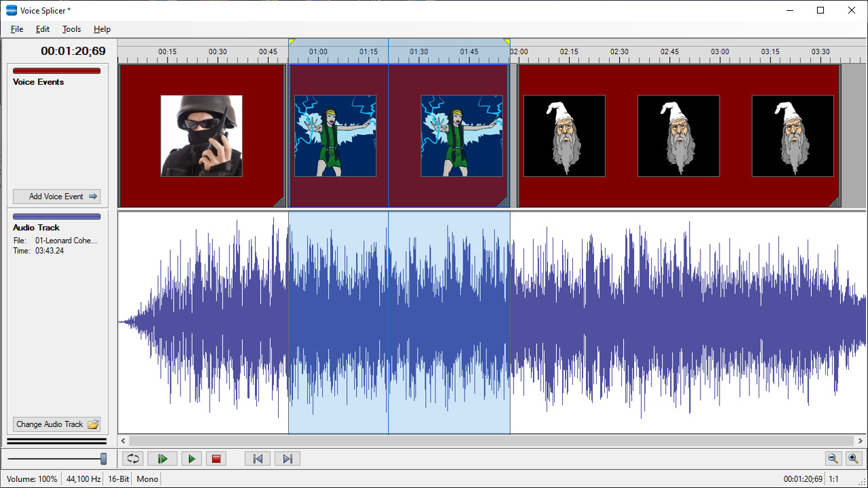Enable loop playback
868x488 pixels.
tap(133, 459)
